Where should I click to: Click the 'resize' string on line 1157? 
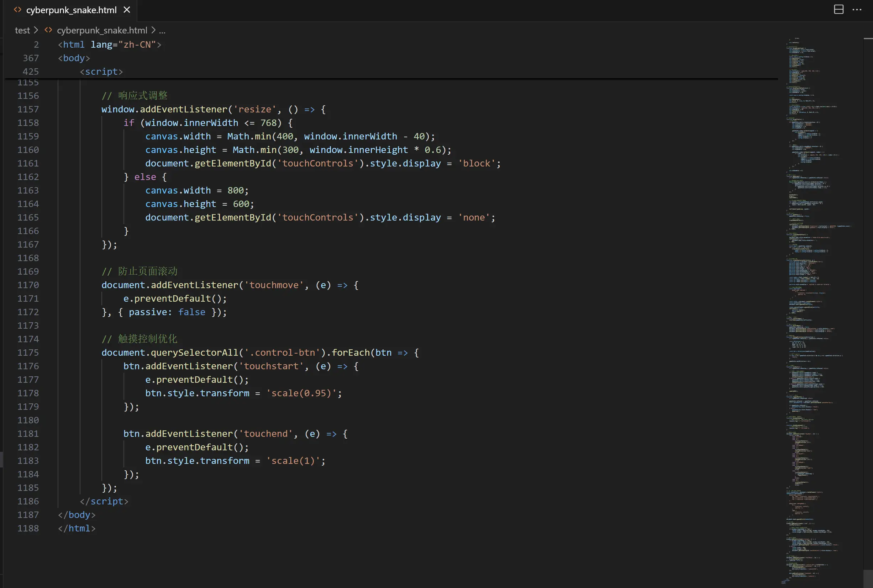pos(255,110)
